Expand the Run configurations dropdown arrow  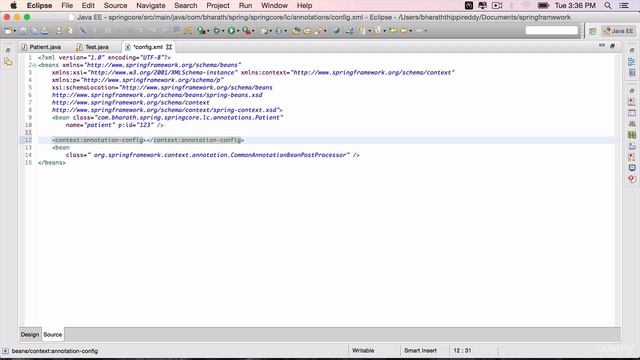(x=238, y=31)
